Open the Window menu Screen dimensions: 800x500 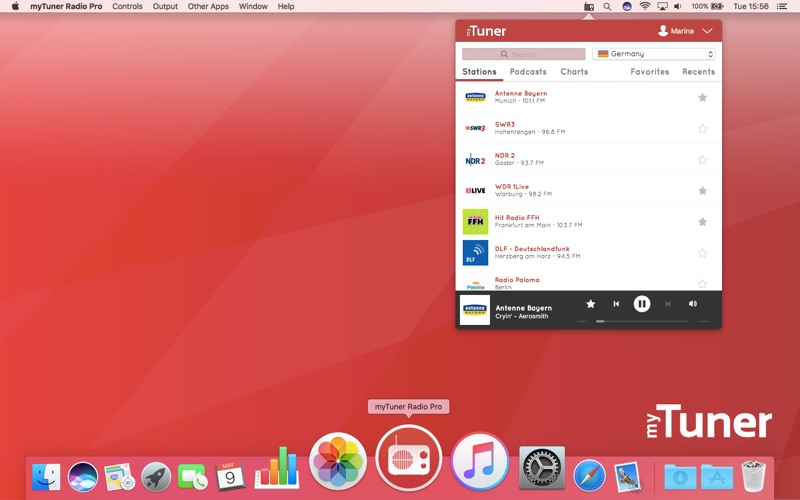253,7
